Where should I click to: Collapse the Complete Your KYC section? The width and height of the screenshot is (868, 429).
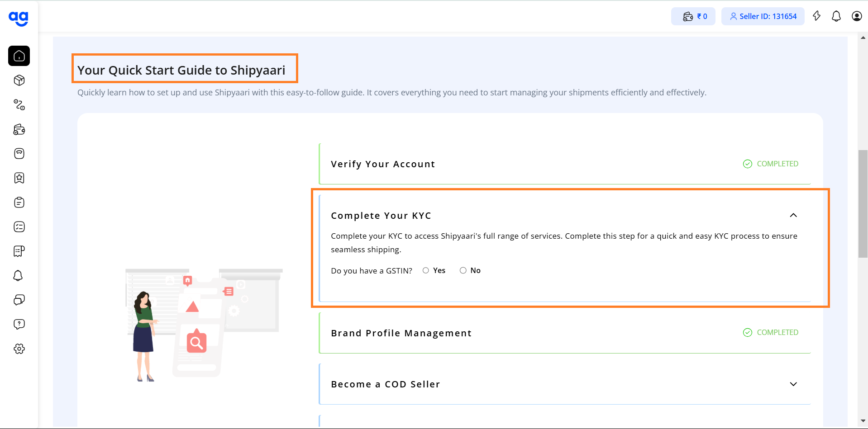[793, 215]
